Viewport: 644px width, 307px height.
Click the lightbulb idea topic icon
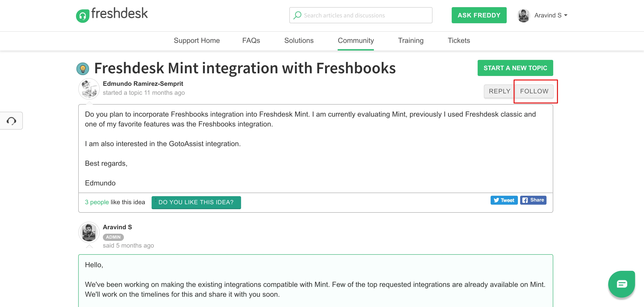[x=83, y=69]
